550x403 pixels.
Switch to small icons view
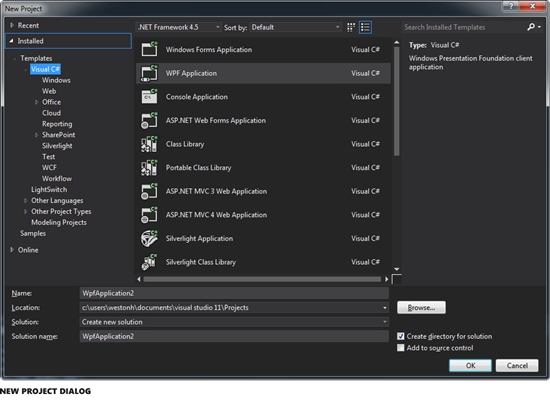click(351, 27)
